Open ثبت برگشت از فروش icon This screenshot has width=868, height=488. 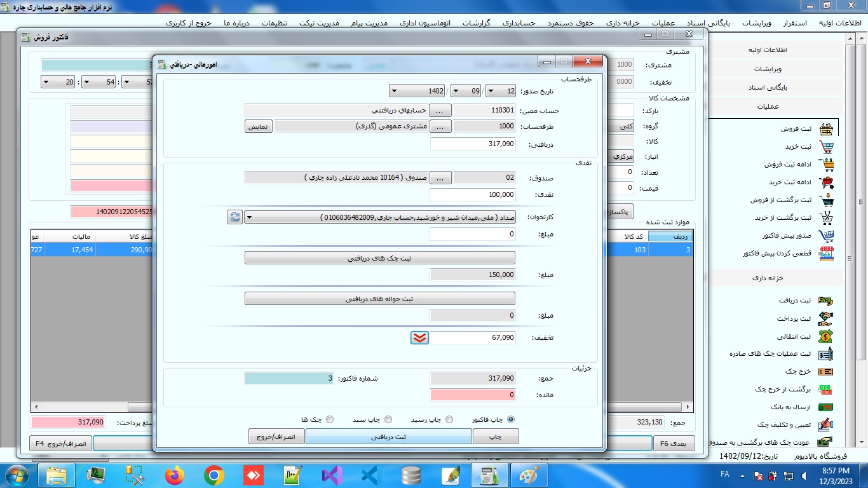[826, 200]
